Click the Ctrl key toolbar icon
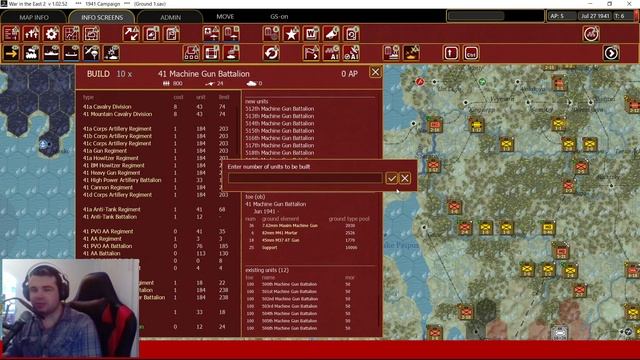 471,53
